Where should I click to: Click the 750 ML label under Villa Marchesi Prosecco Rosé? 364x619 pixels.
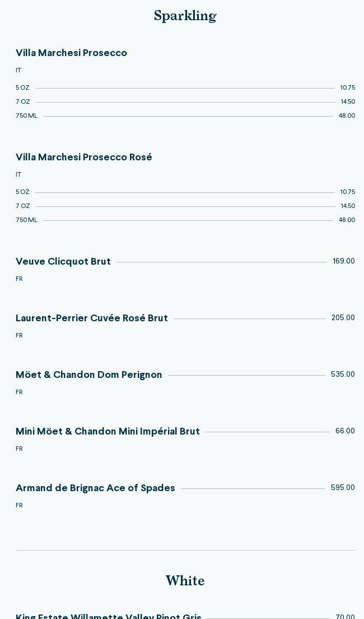[26, 220]
